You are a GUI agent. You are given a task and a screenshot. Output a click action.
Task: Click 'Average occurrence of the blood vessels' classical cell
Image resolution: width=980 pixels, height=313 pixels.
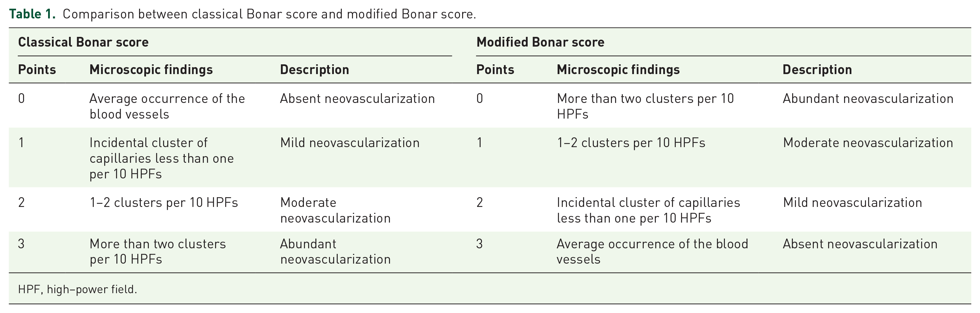167,106
